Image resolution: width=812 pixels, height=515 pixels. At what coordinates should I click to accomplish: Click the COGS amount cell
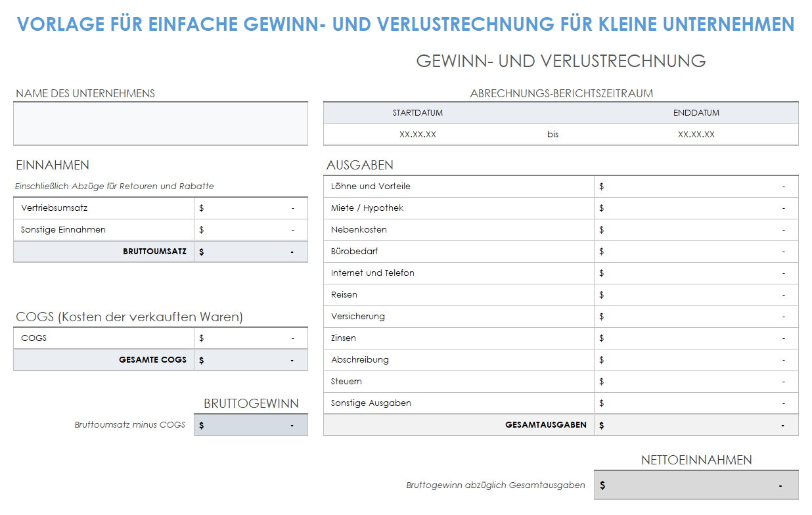[250, 338]
